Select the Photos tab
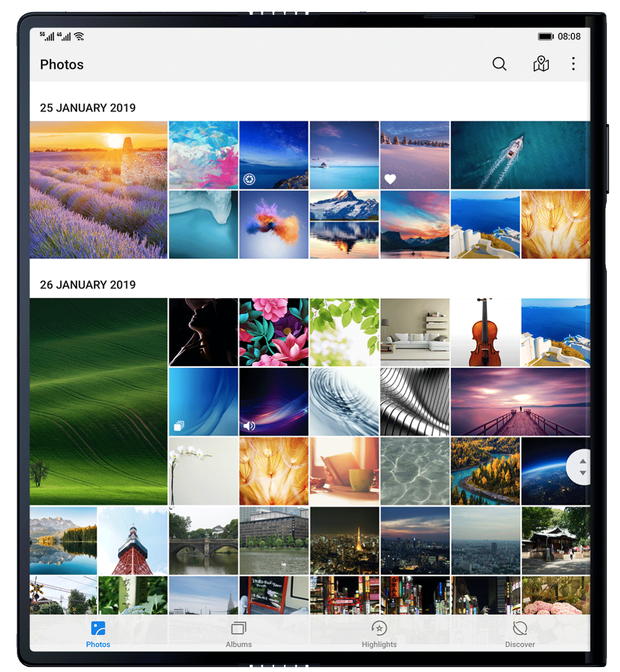The width and height of the screenshot is (620, 672). [x=98, y=634]
